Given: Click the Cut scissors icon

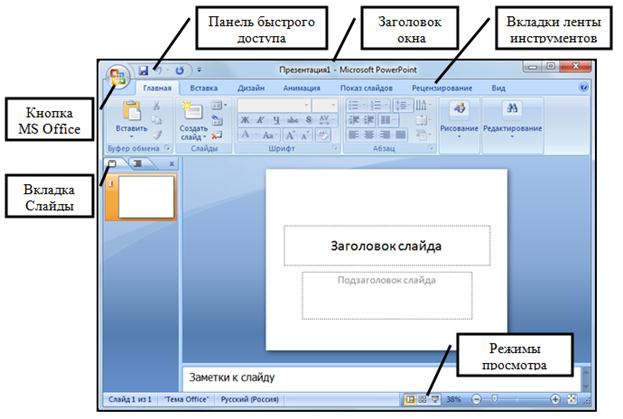Looking at the screenshot, I should tap(157, 106).
